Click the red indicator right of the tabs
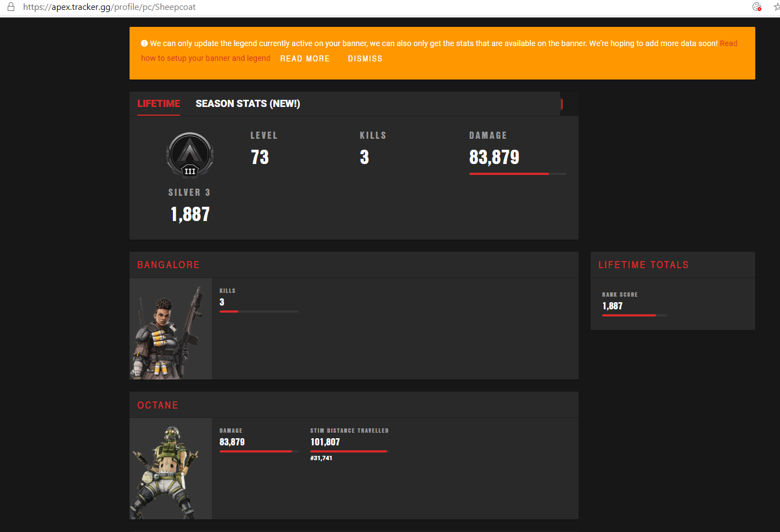 point(562,104)
